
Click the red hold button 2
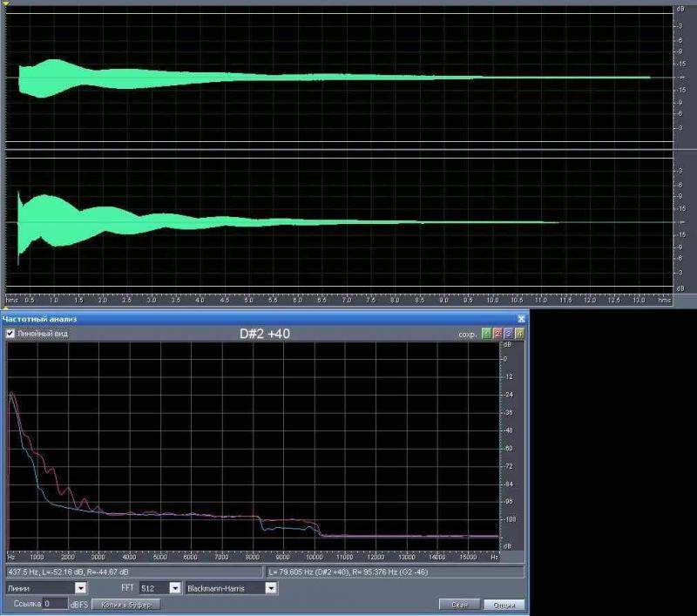click(497, 334)
